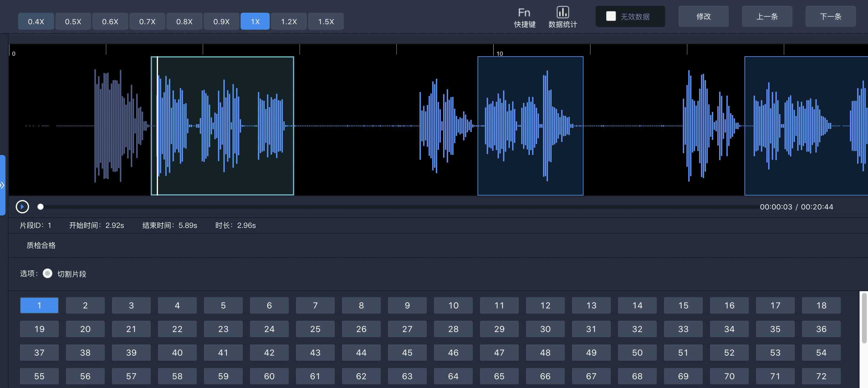Open the Fn 快捷键 shortcuts panel

pos(524,18)
